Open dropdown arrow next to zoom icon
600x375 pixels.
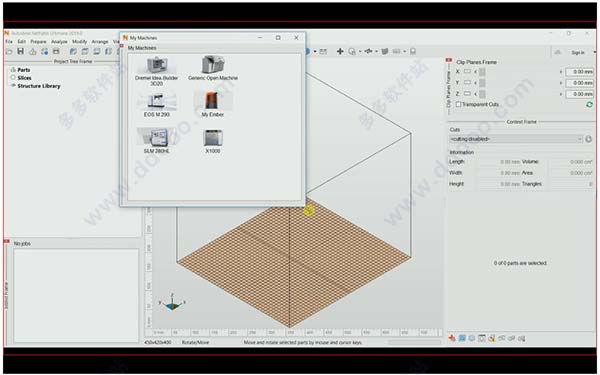pos(360,51)
